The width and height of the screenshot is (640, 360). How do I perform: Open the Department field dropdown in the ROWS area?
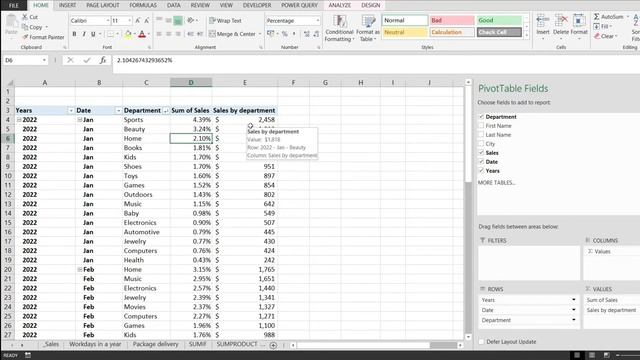click(x=573, y=320)
